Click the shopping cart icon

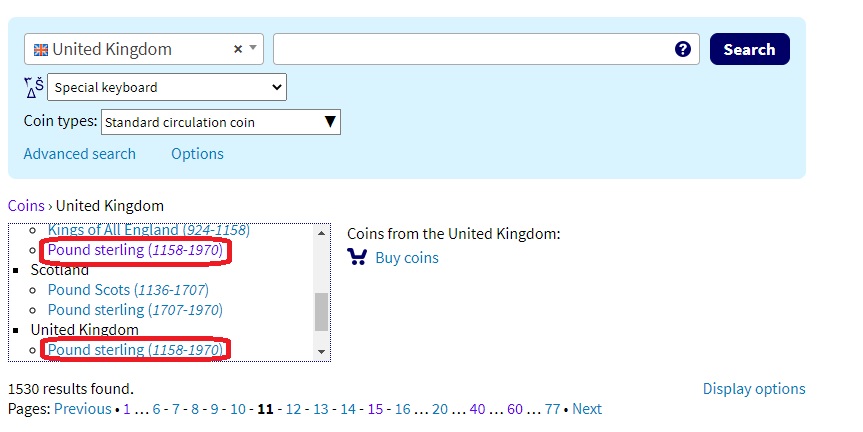point(357,257)
